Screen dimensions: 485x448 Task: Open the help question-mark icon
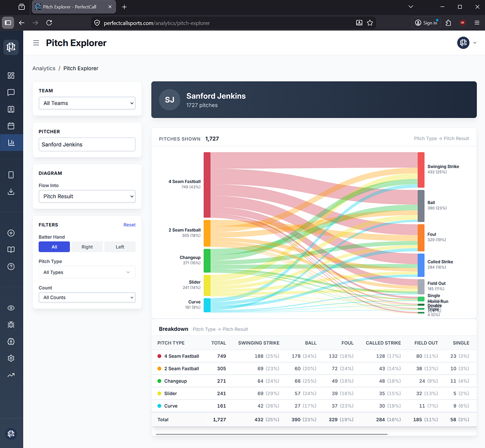click(x=11, y=266)
